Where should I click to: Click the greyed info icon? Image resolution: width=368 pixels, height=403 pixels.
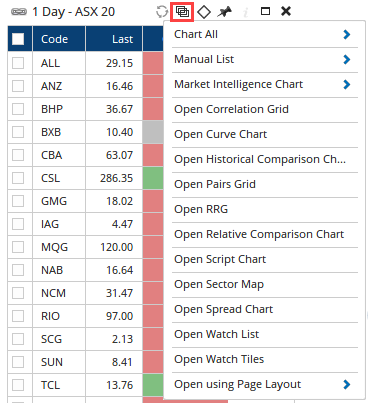point(246,12)
